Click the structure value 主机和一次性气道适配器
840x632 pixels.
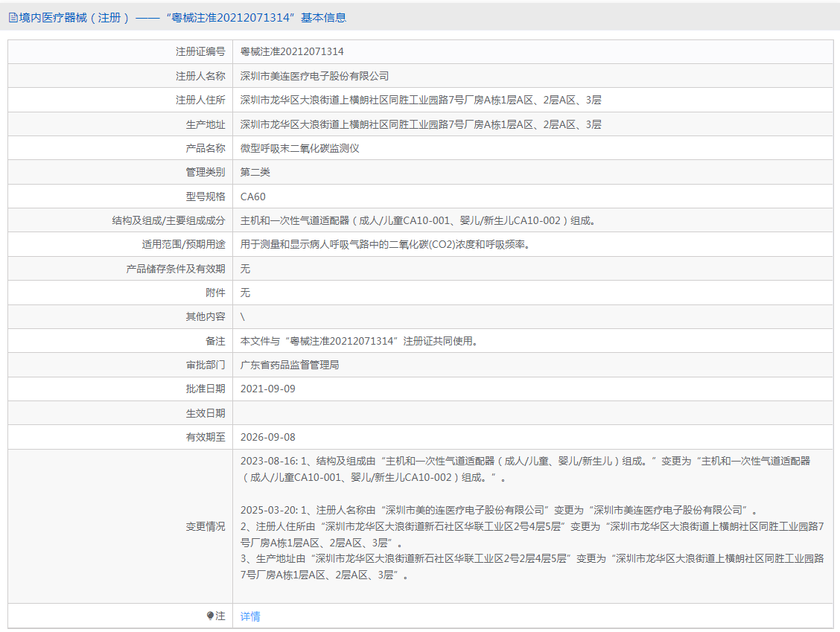pyautogui.click(x=418, y=220)
